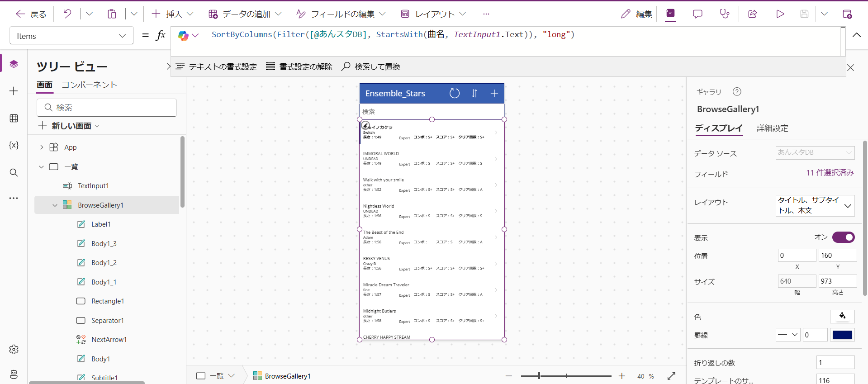This screenshot has width=868, height=384.
Task: Open the フィールドの編集 menu
Action: (341, 14)
